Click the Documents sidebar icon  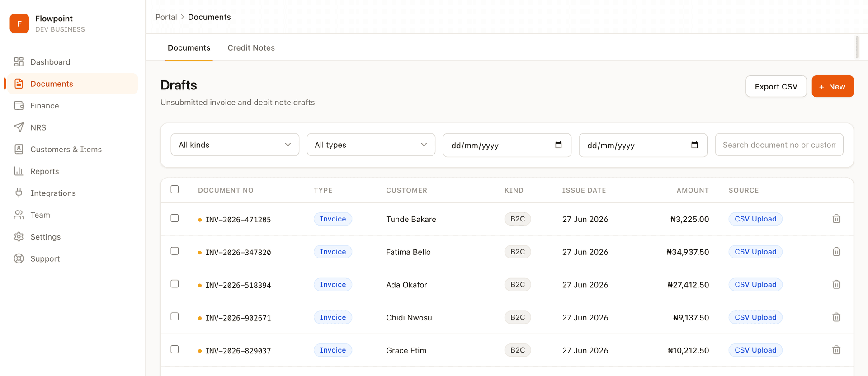[19, 84]
